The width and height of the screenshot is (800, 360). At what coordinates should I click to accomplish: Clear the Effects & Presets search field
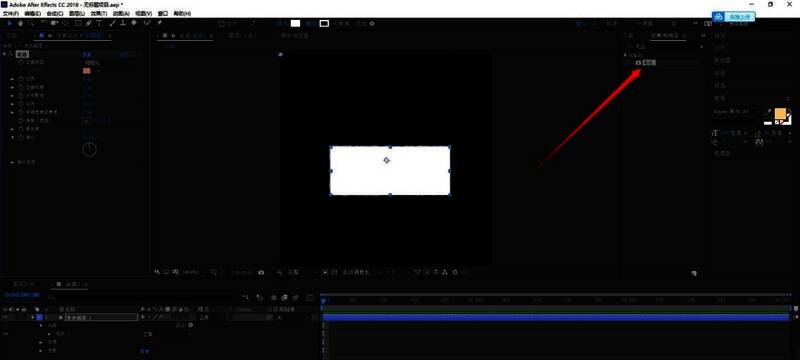coord(702,47)
